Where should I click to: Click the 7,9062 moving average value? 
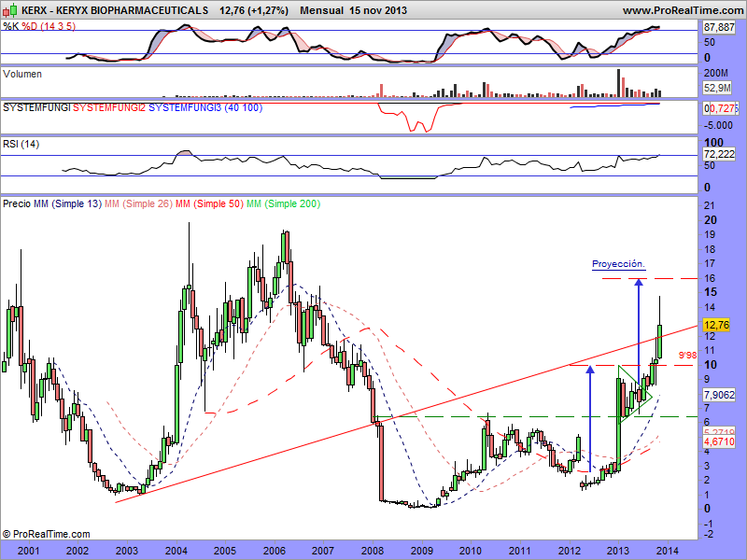(x=719, y=395)
